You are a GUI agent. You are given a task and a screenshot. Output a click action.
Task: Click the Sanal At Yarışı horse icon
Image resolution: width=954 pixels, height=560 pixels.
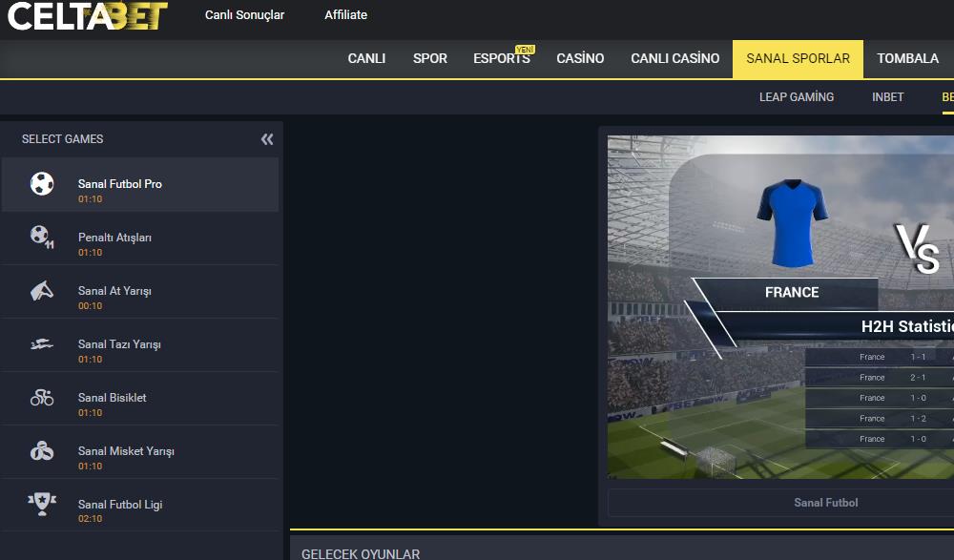(42, 291)
